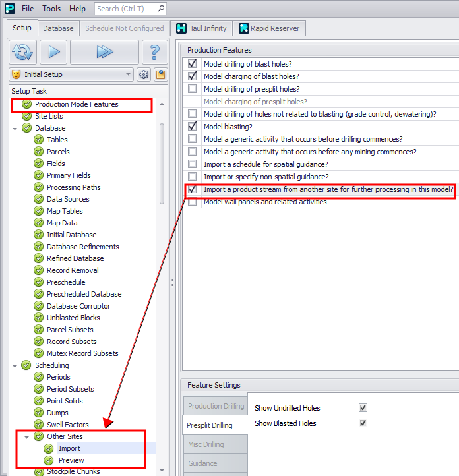Collapse the Scheduling tree node
Viewport: 459px width, 476px height.
click(x=15, y=366)
